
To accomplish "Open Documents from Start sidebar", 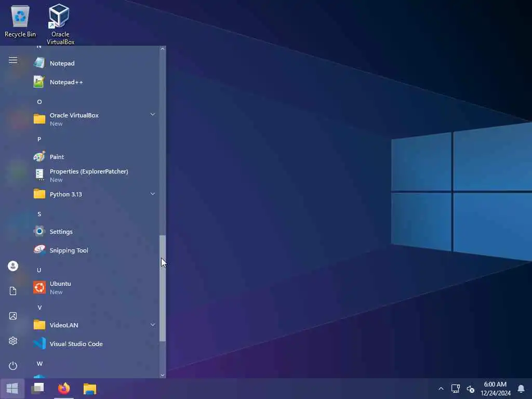I will coord(13,291).
